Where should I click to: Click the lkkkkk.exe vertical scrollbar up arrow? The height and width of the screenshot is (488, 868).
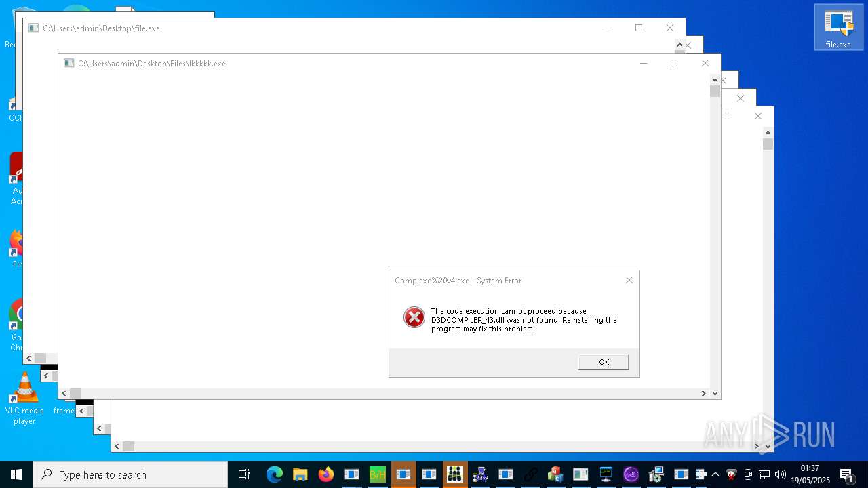[715, 80]
